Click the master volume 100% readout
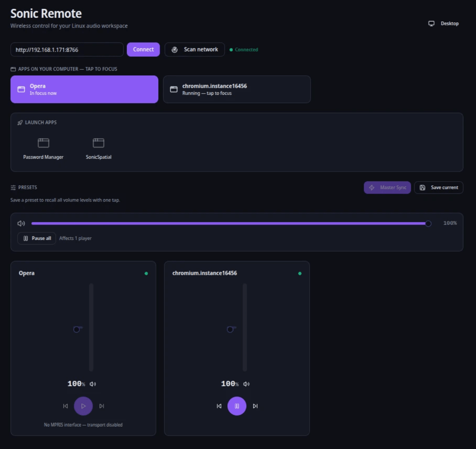476x449 pixels. click(450, 223)
